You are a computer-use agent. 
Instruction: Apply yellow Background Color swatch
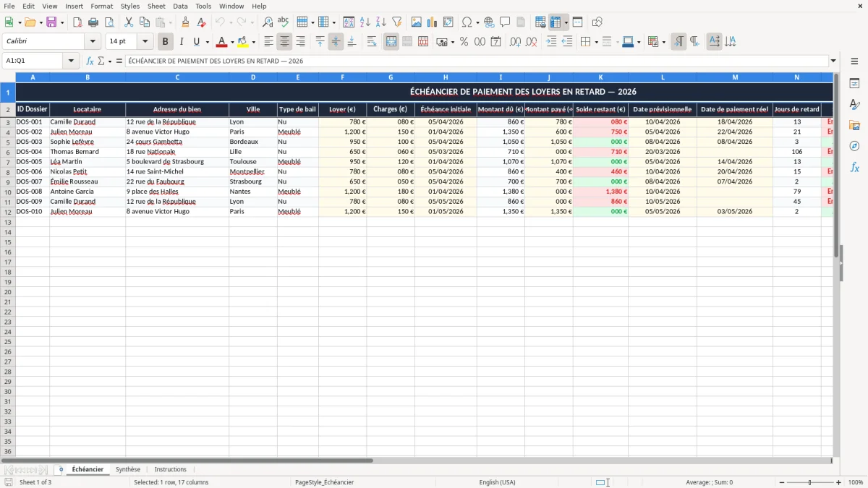(243, 42)
